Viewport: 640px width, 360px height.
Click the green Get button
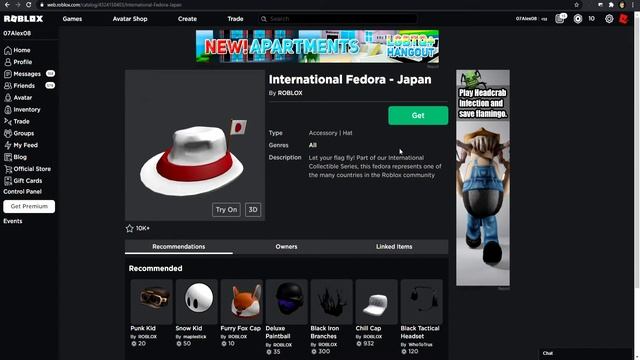pyautogui.click(x=418, y=116)
